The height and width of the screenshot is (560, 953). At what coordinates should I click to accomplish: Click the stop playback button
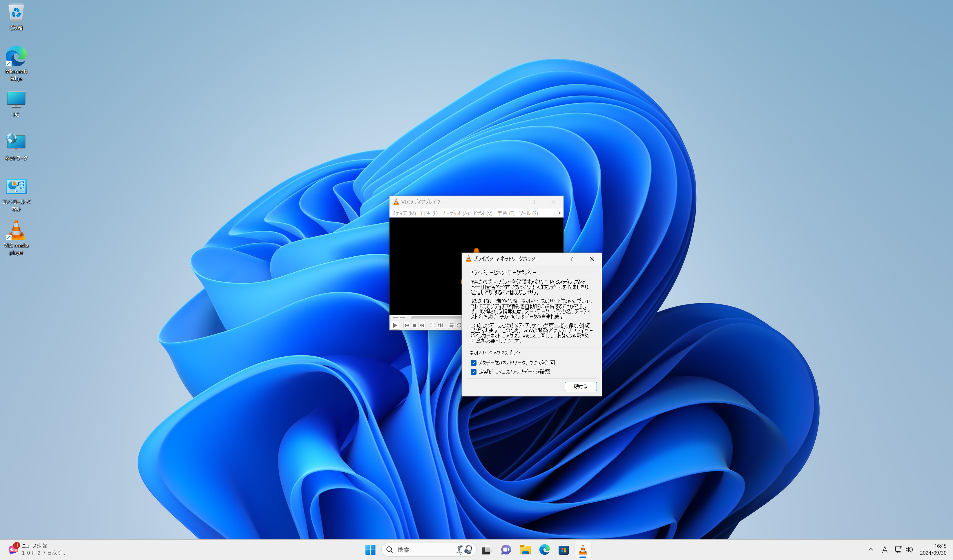click(414, 325)
